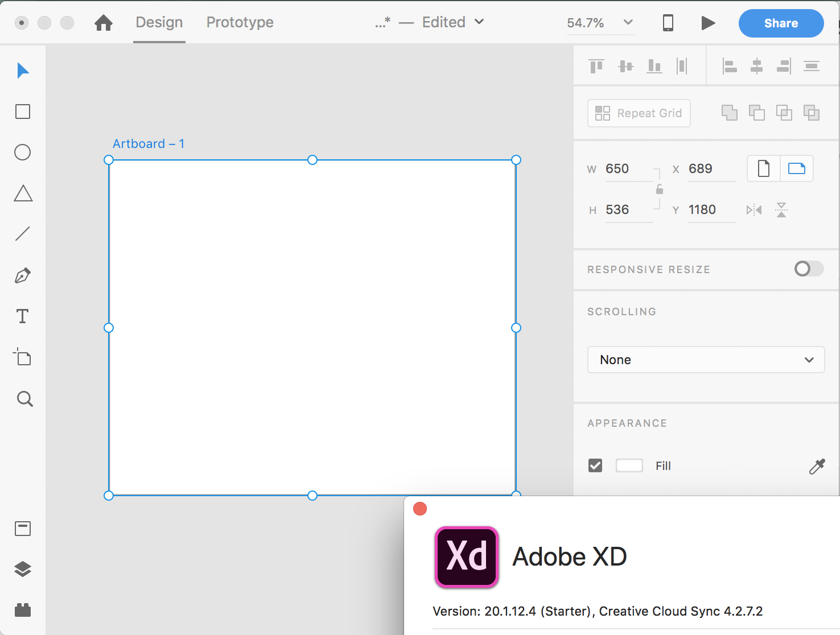Flip selection vertically

coord(781,210)
